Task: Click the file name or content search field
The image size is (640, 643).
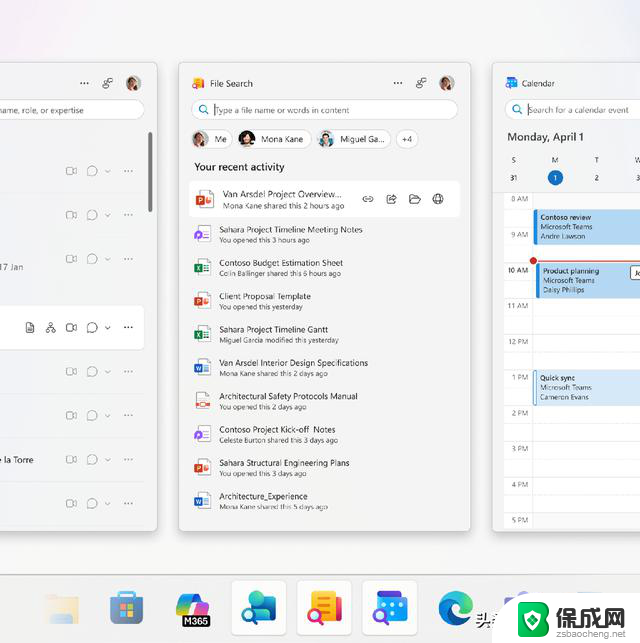Action: pyautogui.click(x=324, y=109)
